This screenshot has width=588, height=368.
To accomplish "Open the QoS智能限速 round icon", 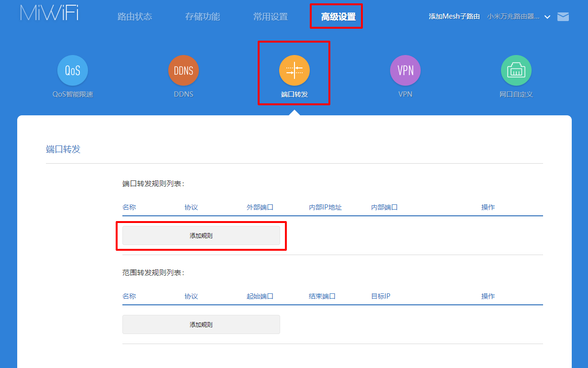I will tap(73, 71).
